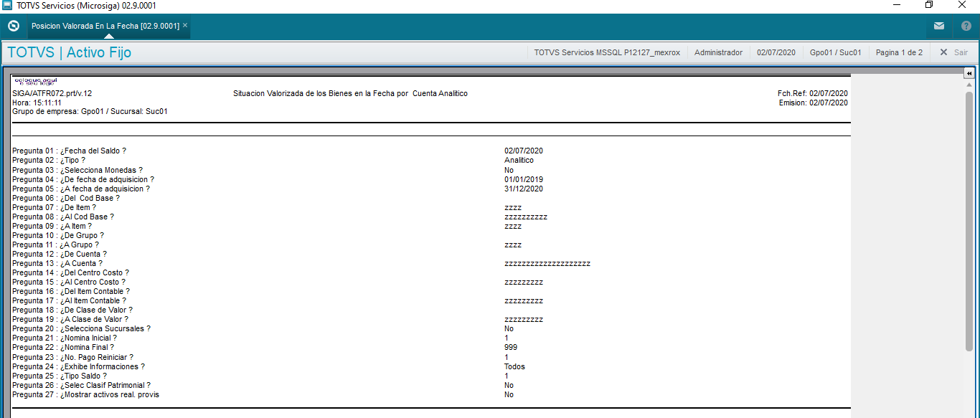Click Pregunta 01 ¿Fecha del Saldo? row

(x=70, y=151)
